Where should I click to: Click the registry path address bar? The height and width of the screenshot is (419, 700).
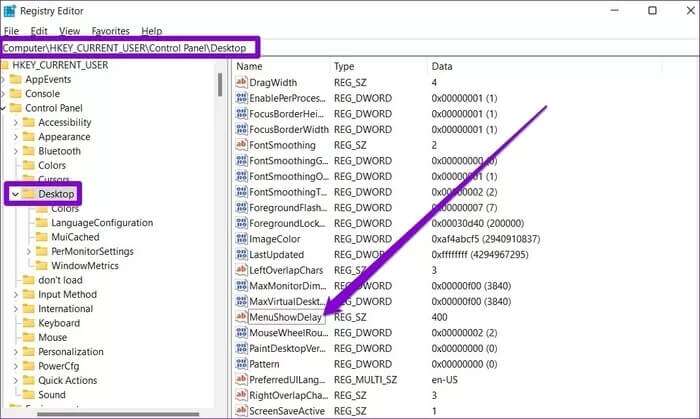pyautogui.click(x=350, y=48)
